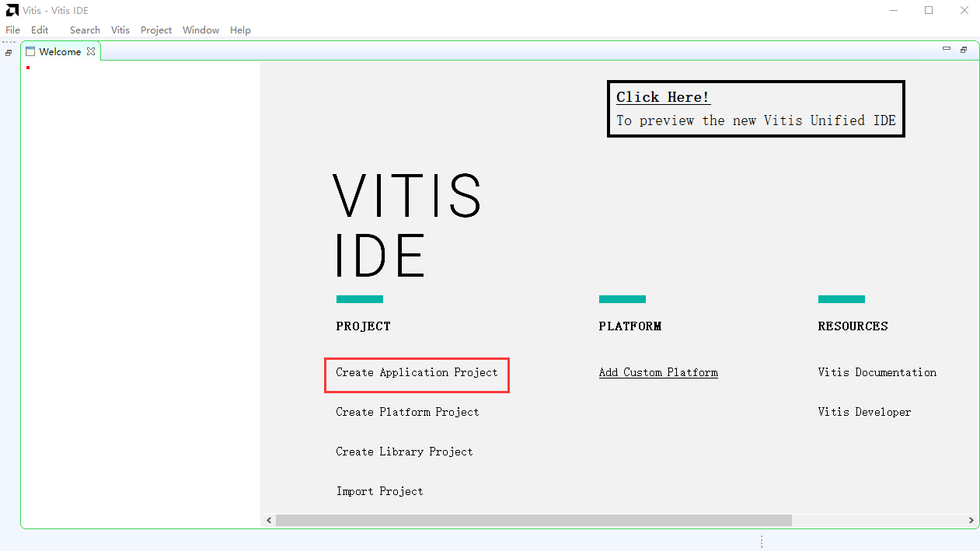Image resolution: width=980 pixels, height=551 pixels.
Task: Maximize the Welcome view panel
Action: 963,50
